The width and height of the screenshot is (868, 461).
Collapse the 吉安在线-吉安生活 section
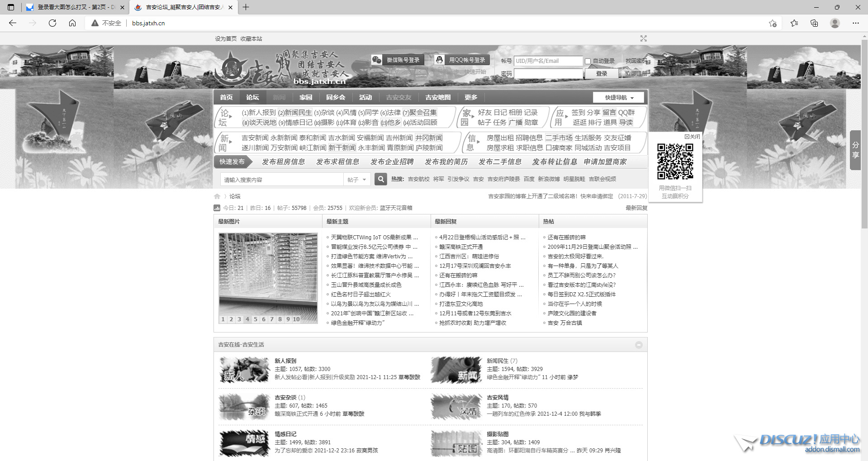pyautogui.click(x=639, y=345)
